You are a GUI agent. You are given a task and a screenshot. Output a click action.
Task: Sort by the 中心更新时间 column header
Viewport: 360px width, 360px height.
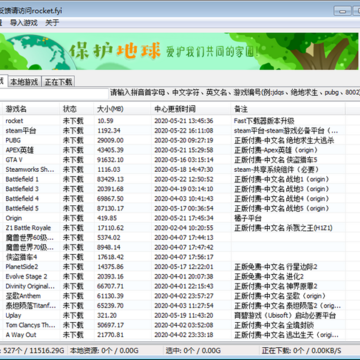[x=191, y=109]
